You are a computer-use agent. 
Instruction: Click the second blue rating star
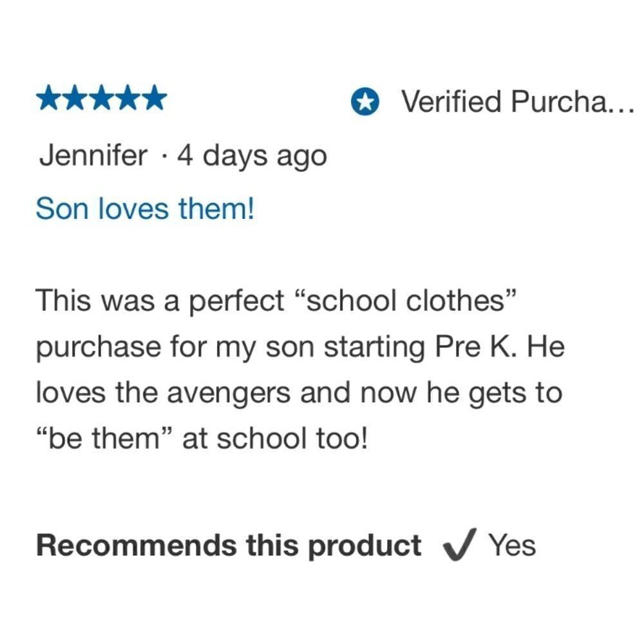(x=75, y=98)
